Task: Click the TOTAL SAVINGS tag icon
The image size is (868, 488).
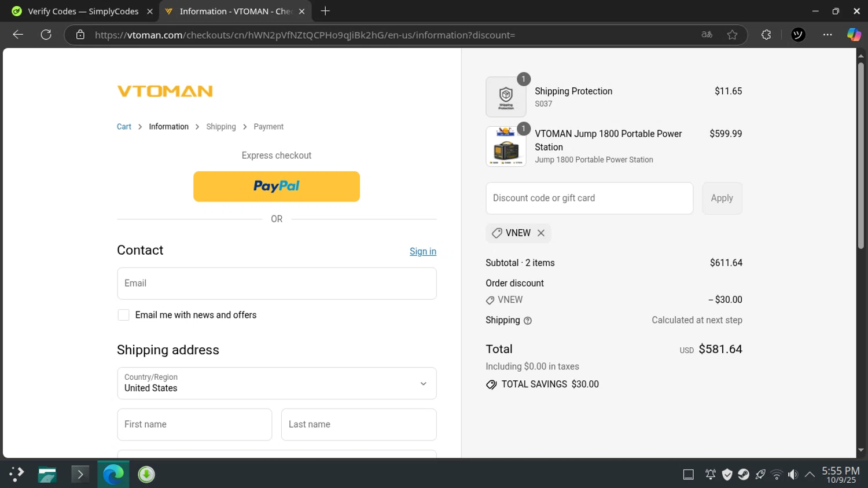Action: coord(491,385)
